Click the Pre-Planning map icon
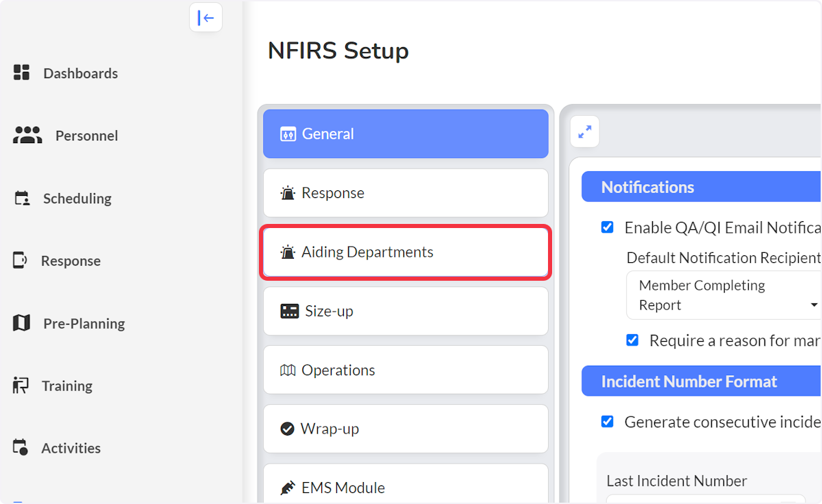This screenshot has width=822, height=504. tap(22, 323)
